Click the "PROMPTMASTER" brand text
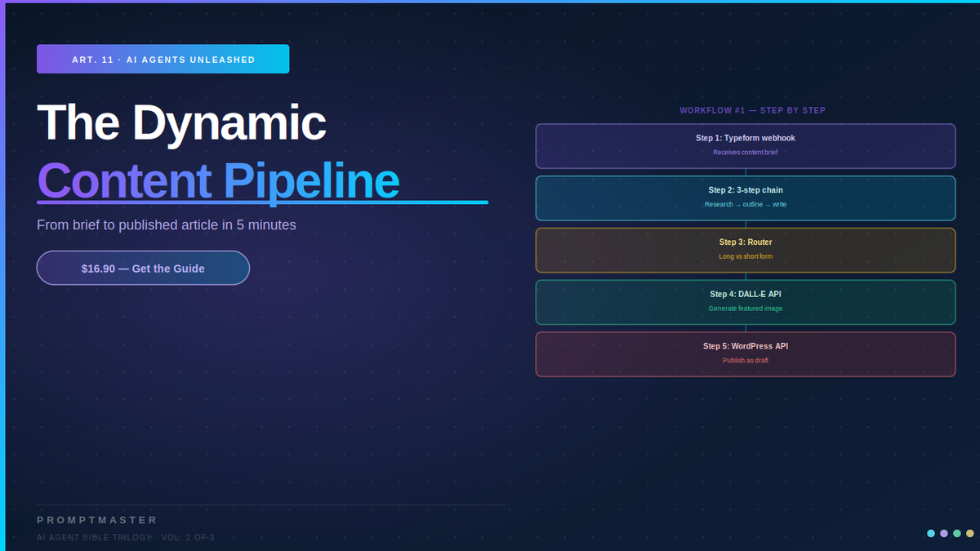The image size is (980, 551). (x=97, y=520)
